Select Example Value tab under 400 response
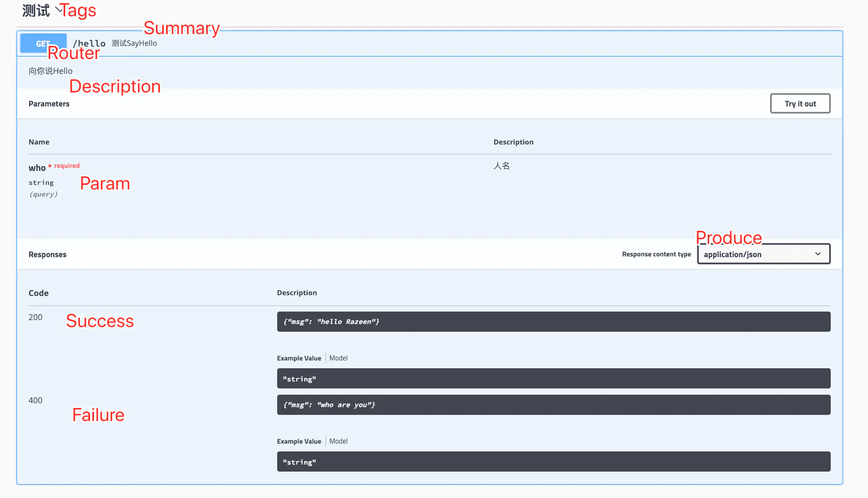The width and height of the screenshot is (868, 498). 299,441
